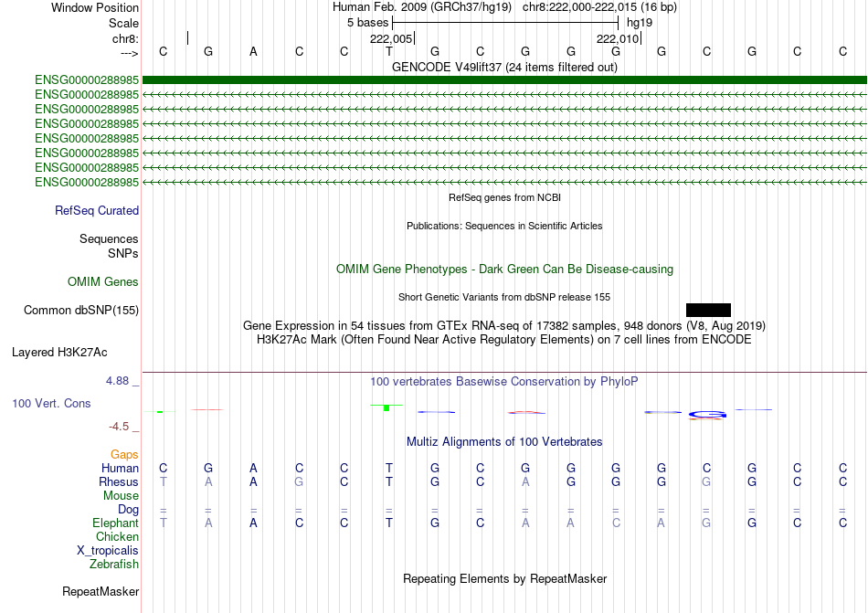Click base A in the top reference sequence row
The height and width of the screenshot is (613, 868).
pos(253,51)
